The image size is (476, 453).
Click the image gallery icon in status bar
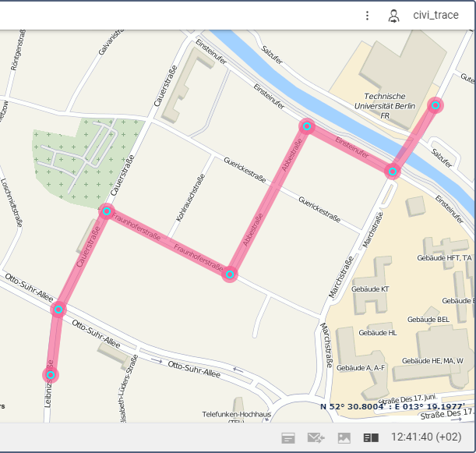click(344, 438)
